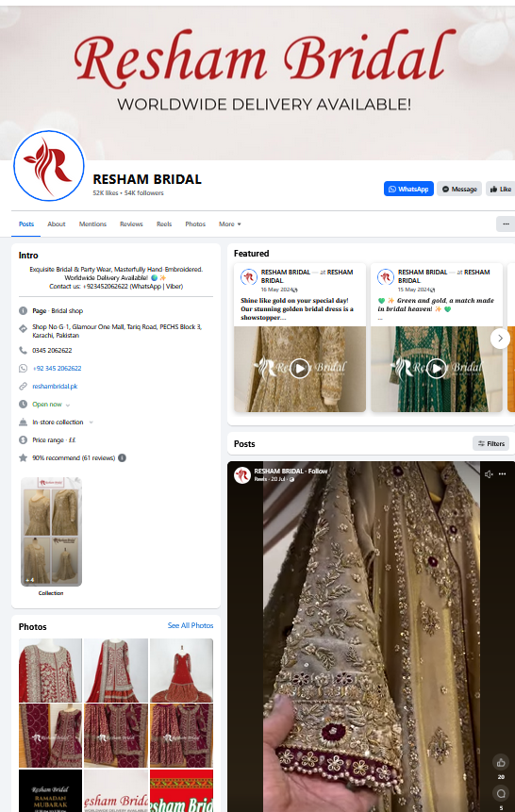The height and width of the screenshot is (812, 515).
Task: Click the info icon after reviews count
Action: (122, 457)
